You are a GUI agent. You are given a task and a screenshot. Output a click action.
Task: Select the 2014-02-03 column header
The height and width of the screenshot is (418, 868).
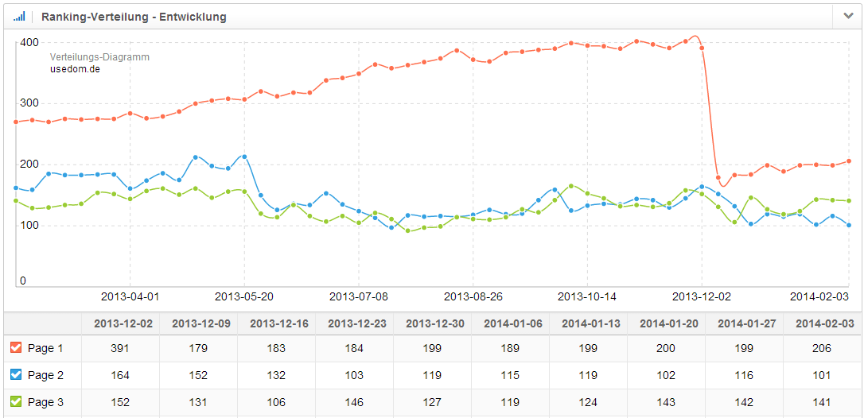click(823, 323)
